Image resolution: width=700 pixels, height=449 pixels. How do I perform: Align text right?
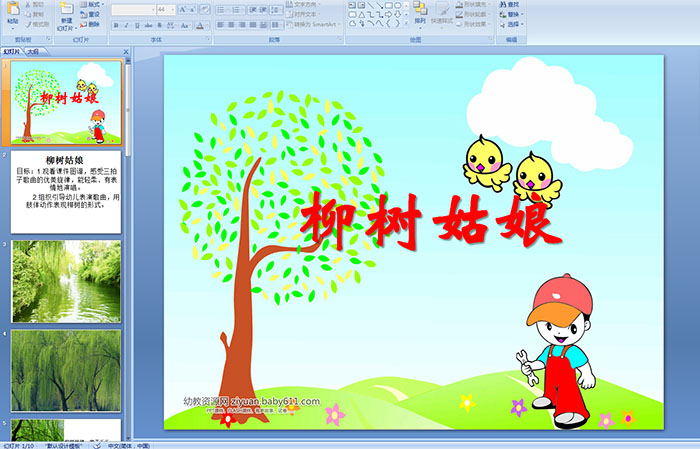point(242,25)
